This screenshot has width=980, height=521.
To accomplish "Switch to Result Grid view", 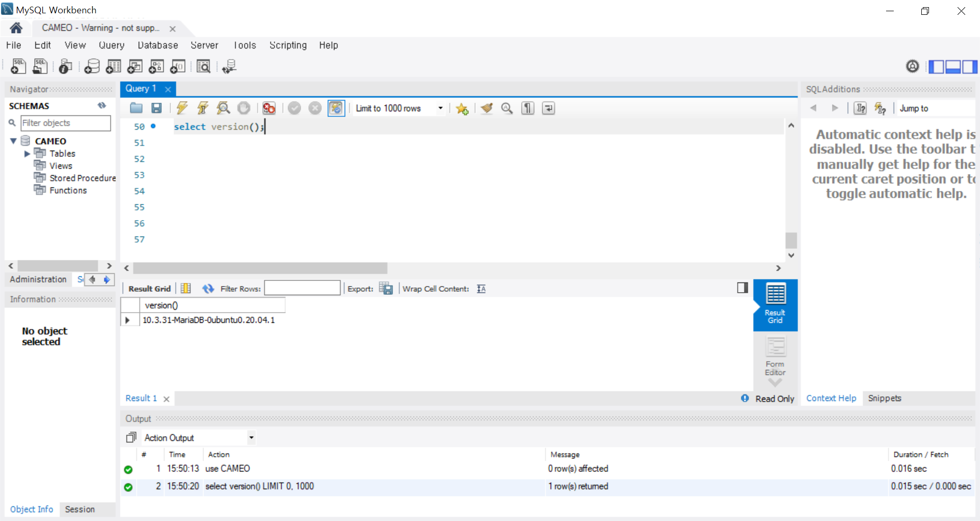I will pos(775,304).
